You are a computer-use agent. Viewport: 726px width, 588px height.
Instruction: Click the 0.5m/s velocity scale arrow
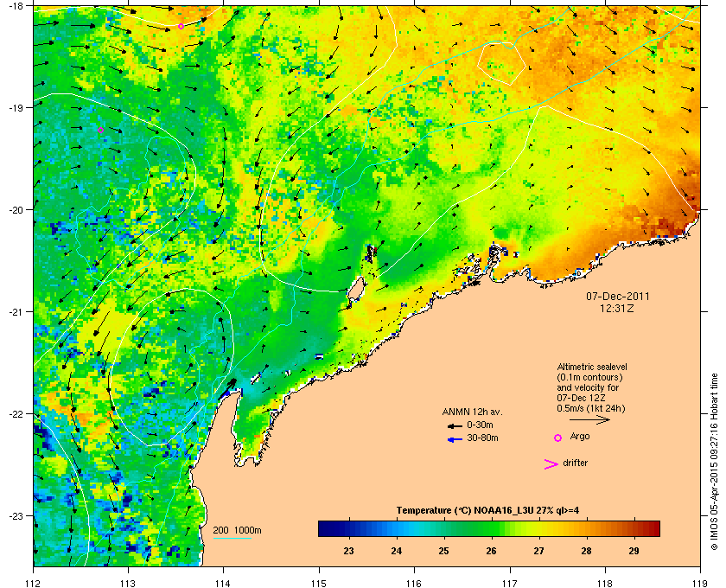click(x=589, y=419)
